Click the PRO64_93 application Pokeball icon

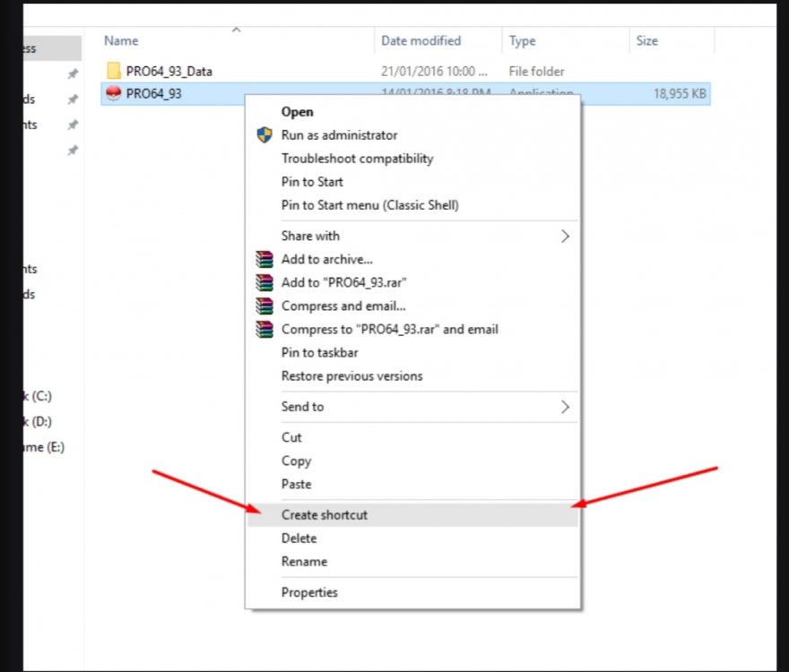pyautogui.click(x=113, y=94)
